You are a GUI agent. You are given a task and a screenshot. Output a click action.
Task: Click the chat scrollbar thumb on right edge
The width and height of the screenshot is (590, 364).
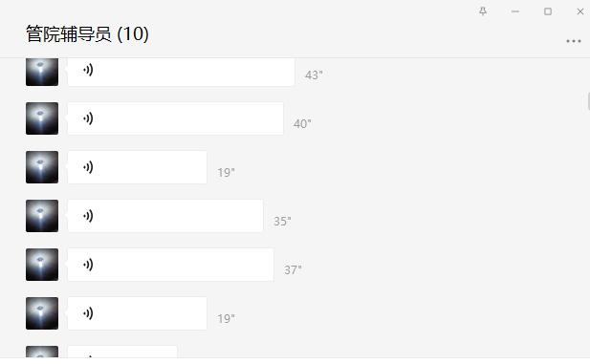point(588,101)
